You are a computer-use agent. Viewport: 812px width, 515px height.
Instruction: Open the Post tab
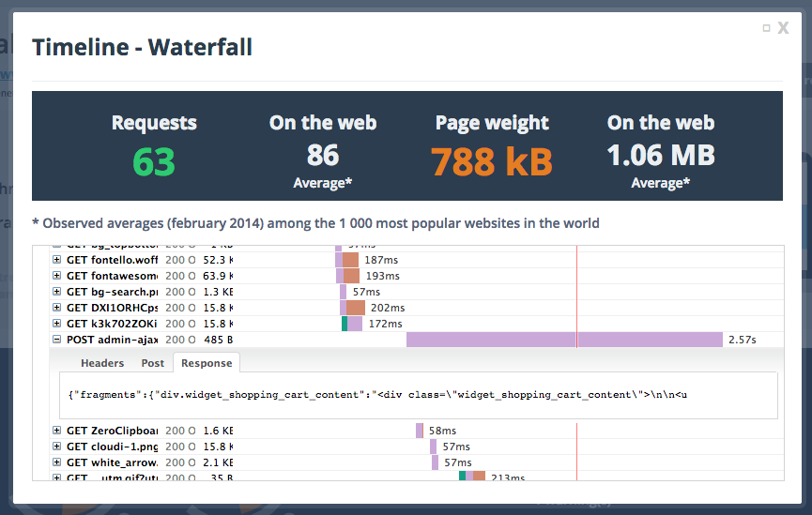tap(152, 363)
